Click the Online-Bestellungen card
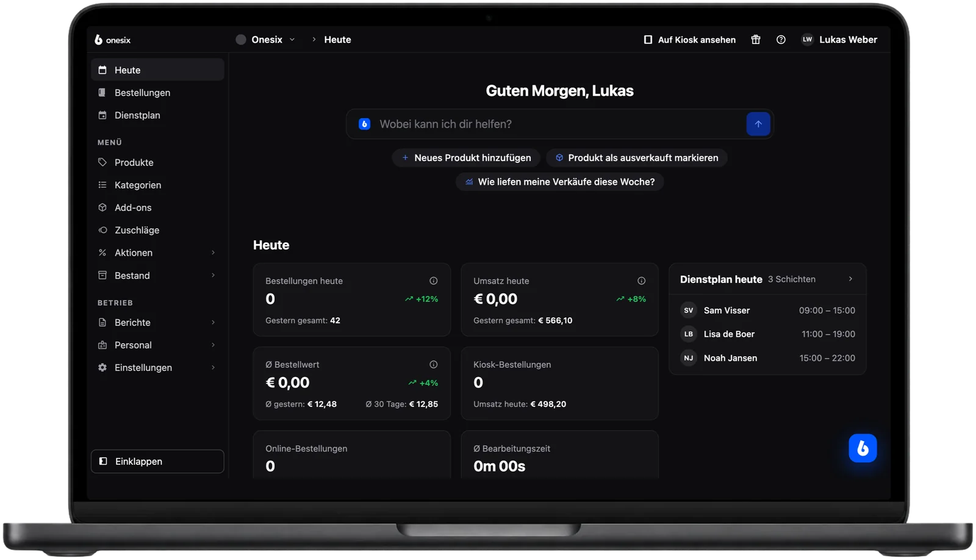 coord(351,454)
